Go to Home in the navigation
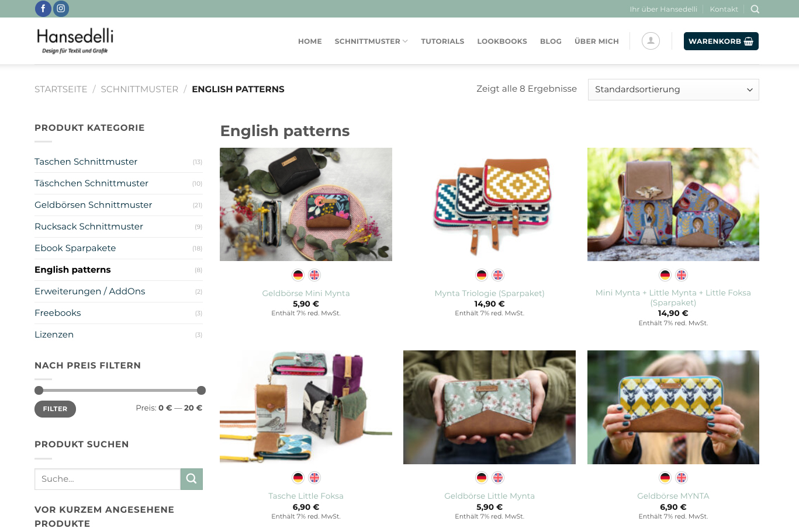Image resolution: width=799 pixels, height=532 pixels. coord(310,41)
